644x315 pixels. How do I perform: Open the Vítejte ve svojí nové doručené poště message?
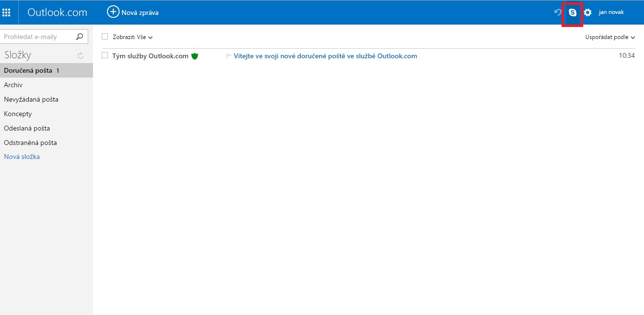pos(325,56)
